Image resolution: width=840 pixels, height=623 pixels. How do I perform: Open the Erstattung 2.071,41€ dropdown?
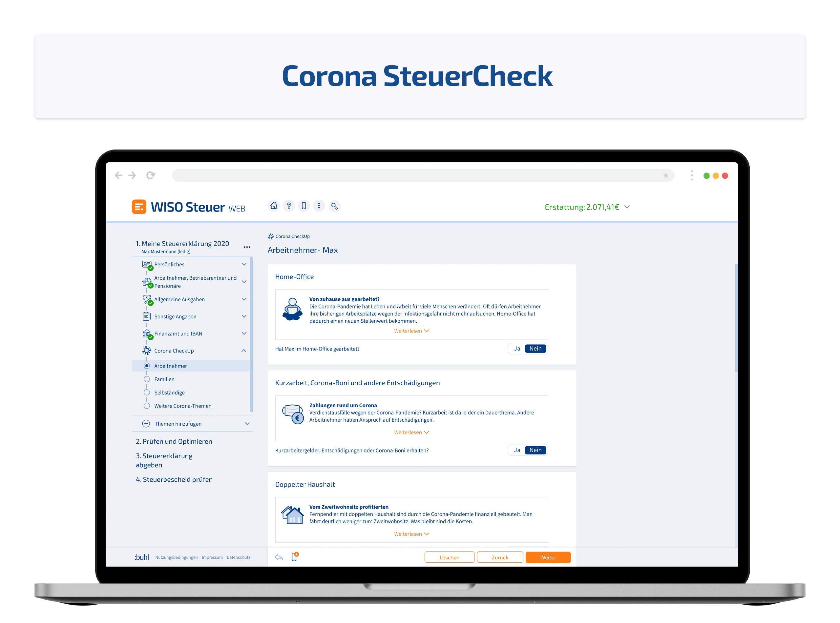(587, 207)
